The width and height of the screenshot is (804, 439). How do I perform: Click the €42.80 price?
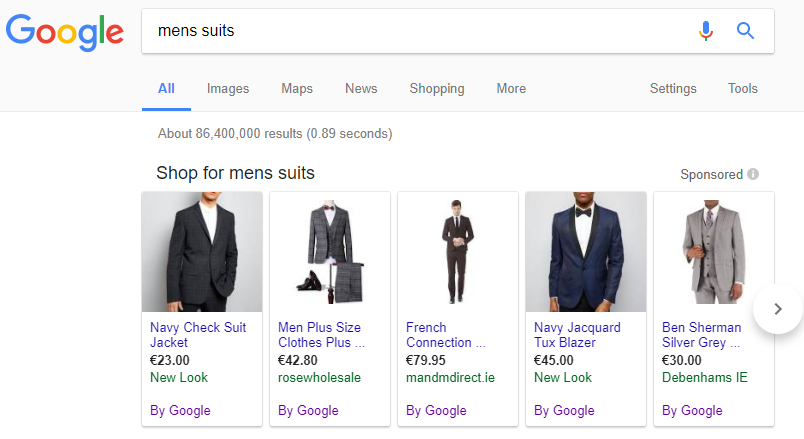click(x=298, y=361)
